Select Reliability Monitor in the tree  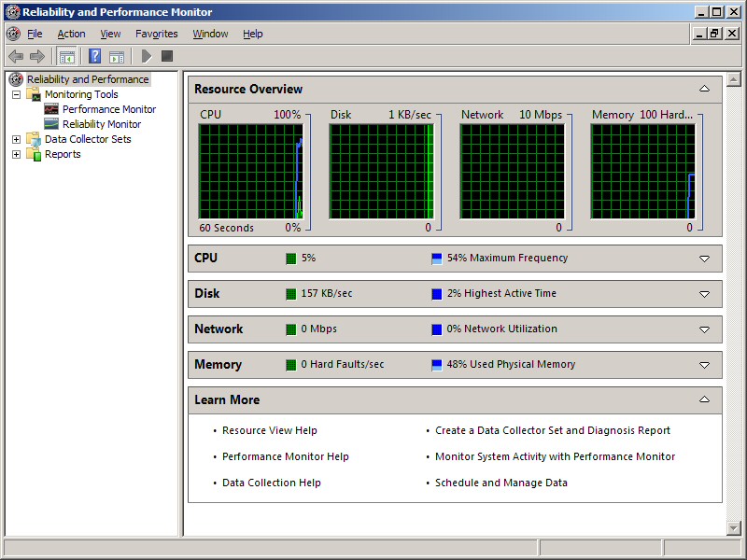coord(102,124)
